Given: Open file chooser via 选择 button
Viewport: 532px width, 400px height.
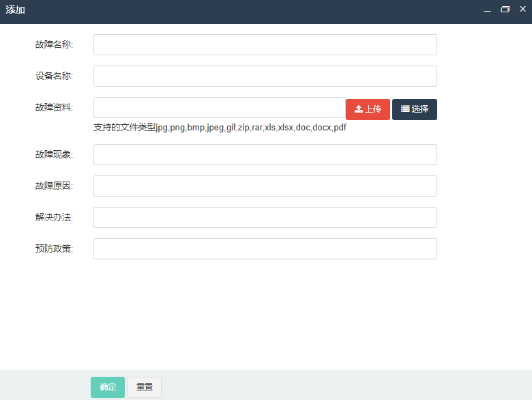Looking at the screenshot, I should (x=415, y=109).
